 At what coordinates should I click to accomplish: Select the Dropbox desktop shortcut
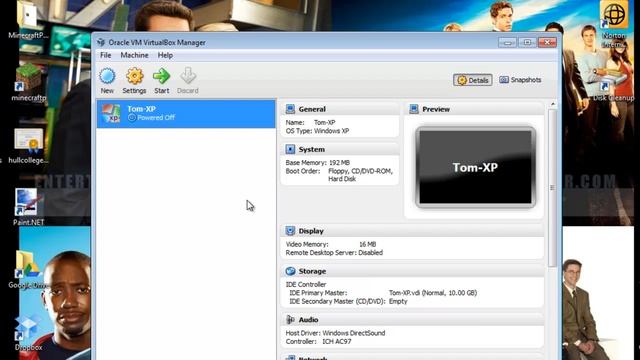pyautogui.click(x=28, y=333)
